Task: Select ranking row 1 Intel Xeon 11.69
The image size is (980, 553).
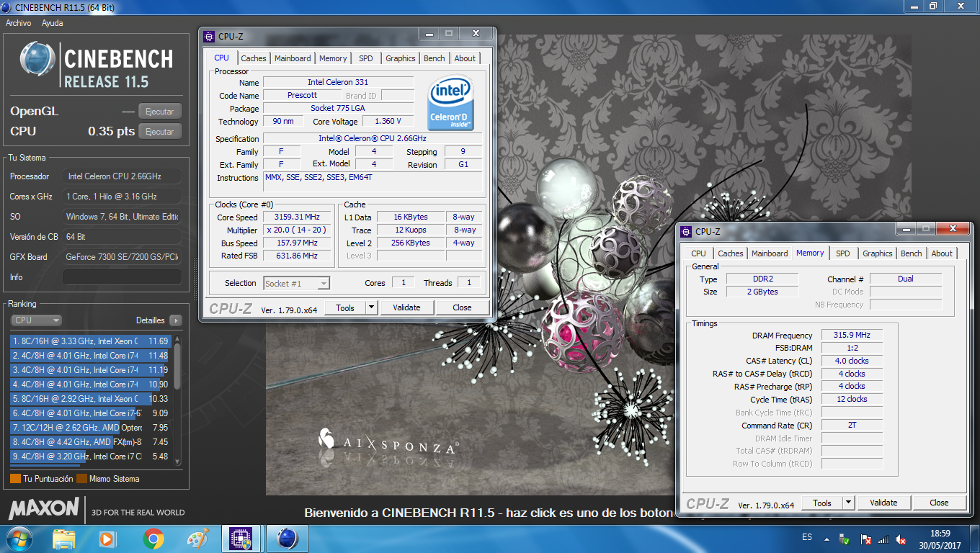Action: point(91,341)
